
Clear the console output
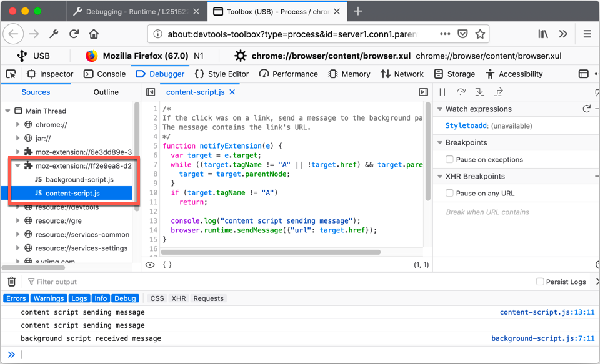(11, 281)
